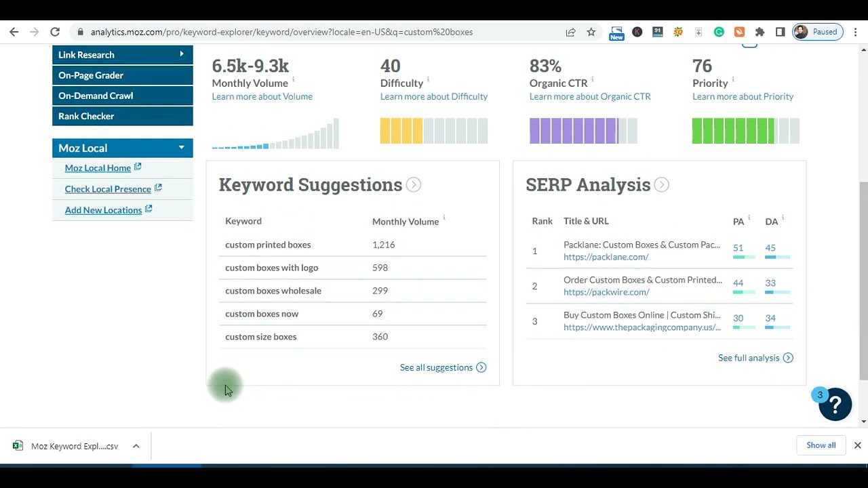Click the 6.5k-9.3k volume value
Screen dimensions: 868x488
point(250,66)
